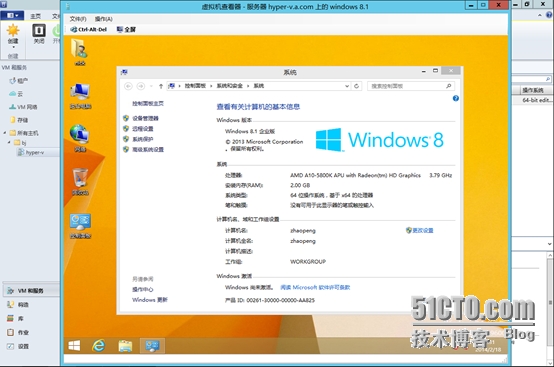This screenshot has height=367, width=554.
Task: Click the Forward arrow in System window
Action: (141, 86)
